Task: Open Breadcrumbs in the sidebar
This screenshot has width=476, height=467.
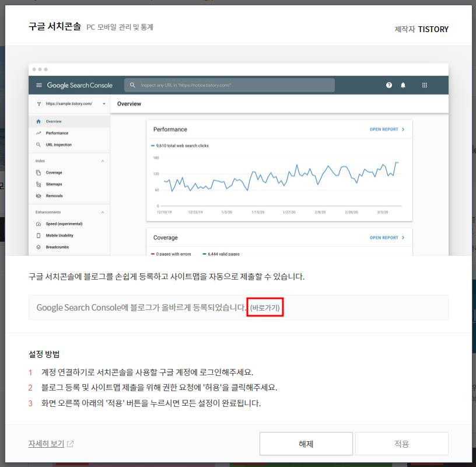Action: pos(57,247)
